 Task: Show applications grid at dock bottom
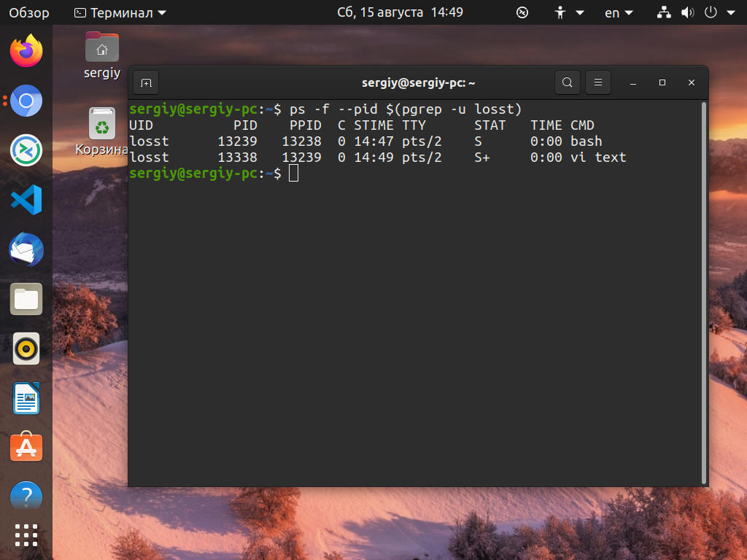(x=26, y=535)
